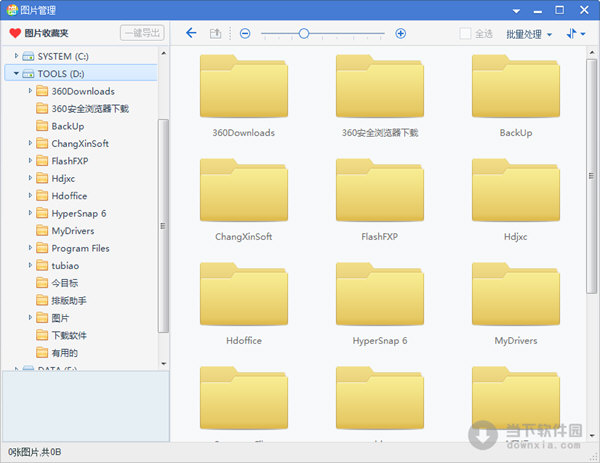The width and height of the screenshot is (600, 463).
Task: Click the tree panel scrollbar thumb
Action: click(163, 226)
